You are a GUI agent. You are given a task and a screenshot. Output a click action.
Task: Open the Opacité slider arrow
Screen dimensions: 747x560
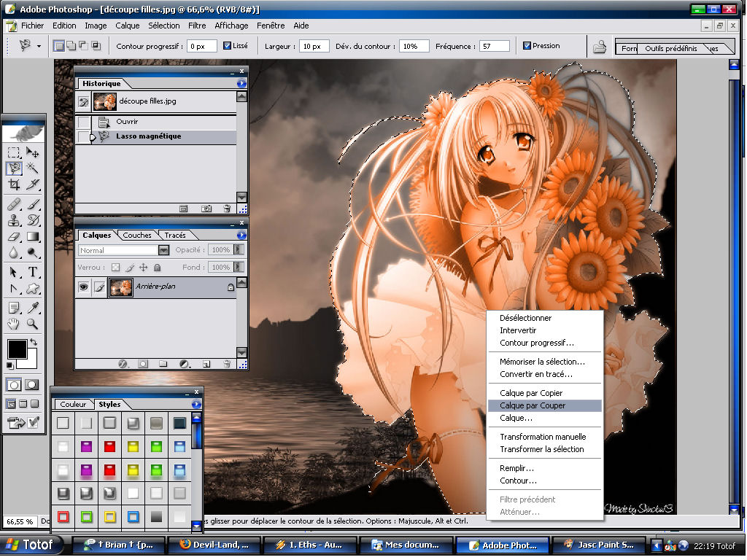(239, 249)
